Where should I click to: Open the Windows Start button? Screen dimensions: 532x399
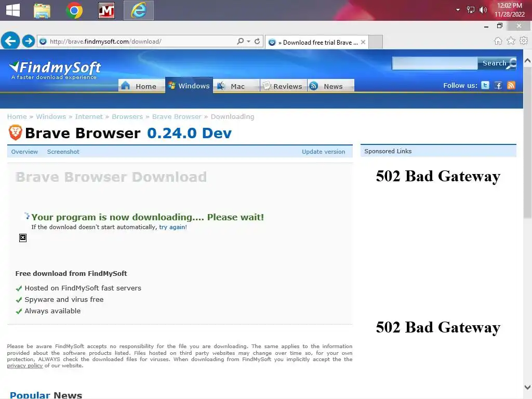pos(13,10)
